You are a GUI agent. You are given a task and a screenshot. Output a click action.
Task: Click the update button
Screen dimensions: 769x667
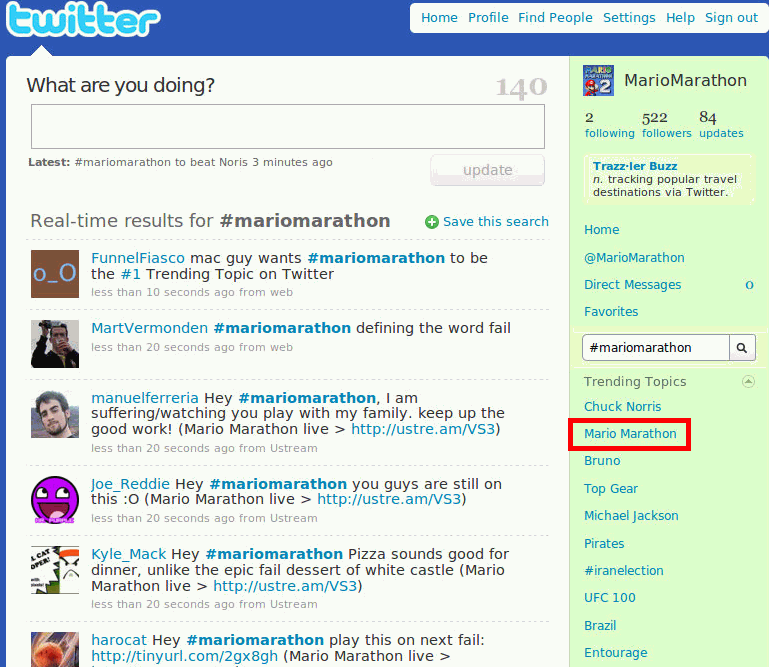click(487, 170)
